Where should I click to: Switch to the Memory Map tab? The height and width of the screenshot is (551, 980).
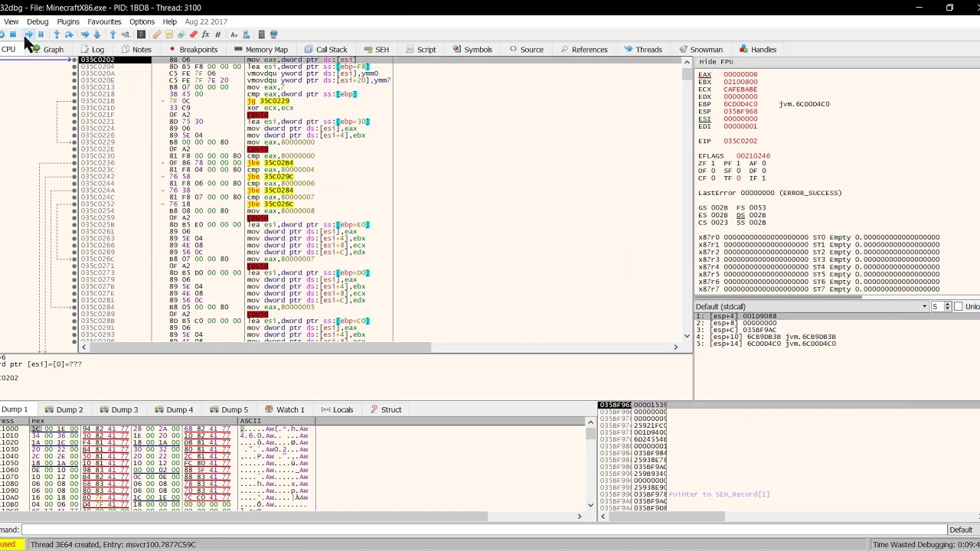pyautogui.click(x=261, y=50)
